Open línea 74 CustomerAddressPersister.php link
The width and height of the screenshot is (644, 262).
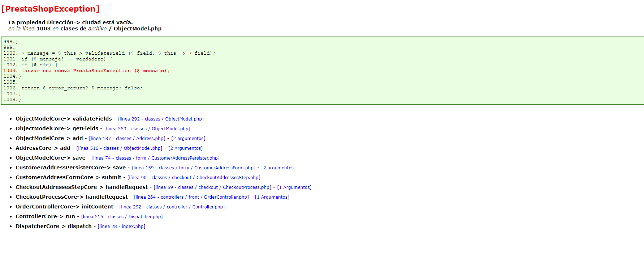coord(155,158)
